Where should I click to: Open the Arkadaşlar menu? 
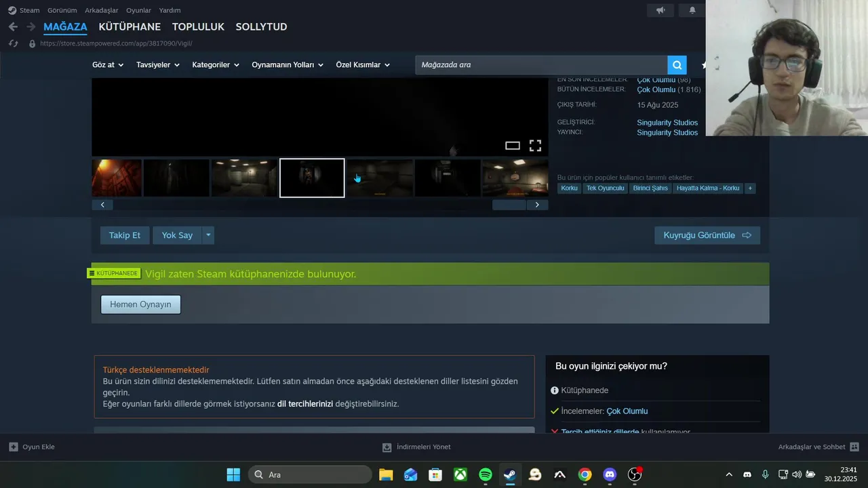click(102, 10)
